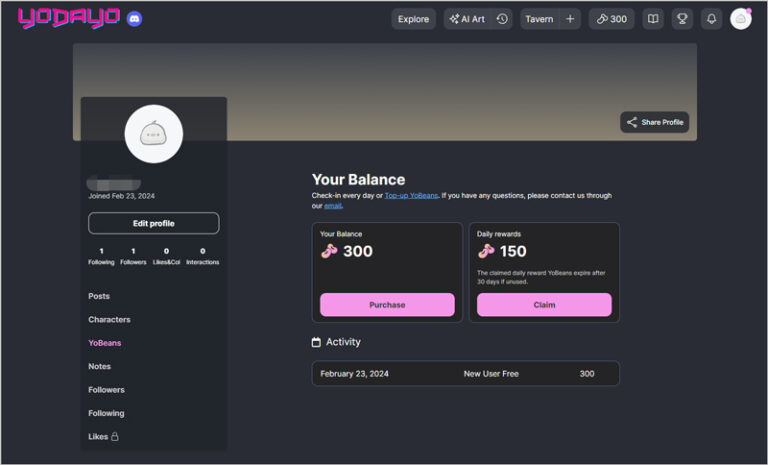Click the Explore button
Screen dimensions: 768x465
tap(413, 19)
